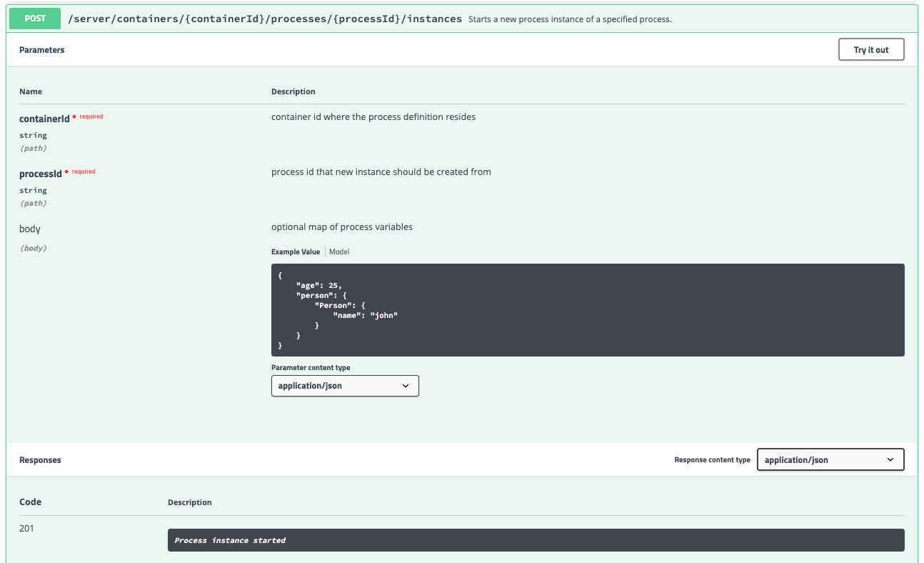Click the 'Response content type' label
The width and height of the screenshot is (924, 563).
[712, 460]
